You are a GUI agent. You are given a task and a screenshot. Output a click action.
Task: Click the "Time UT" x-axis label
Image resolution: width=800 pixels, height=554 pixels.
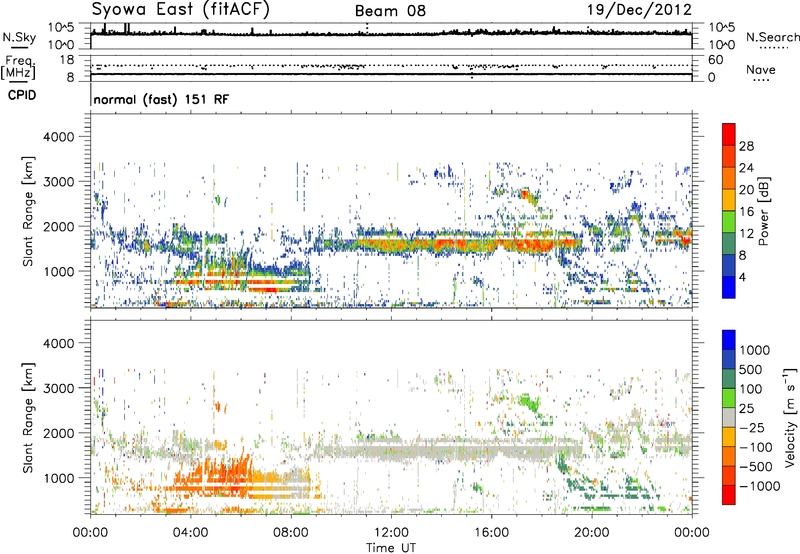point(391,548)
